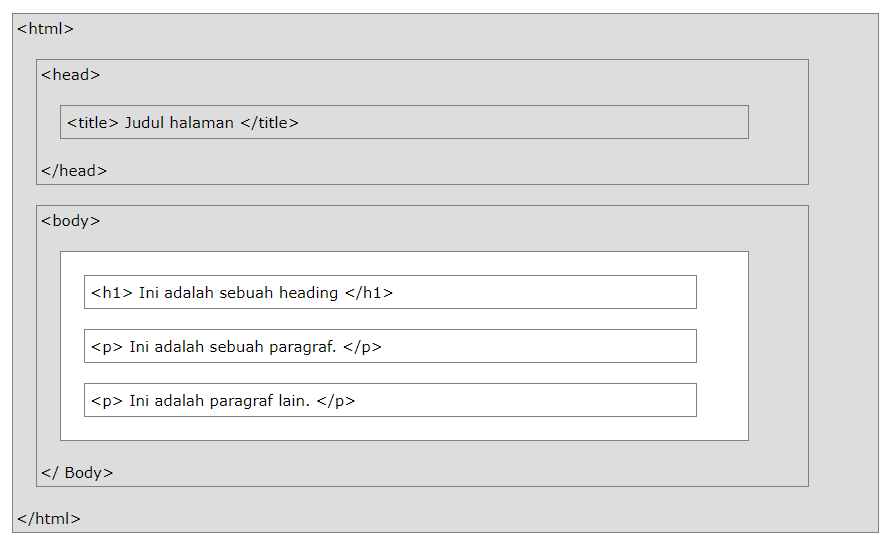Click the opening <html> tag text
This screenshot has height=544, width=889.
point(45,28)
